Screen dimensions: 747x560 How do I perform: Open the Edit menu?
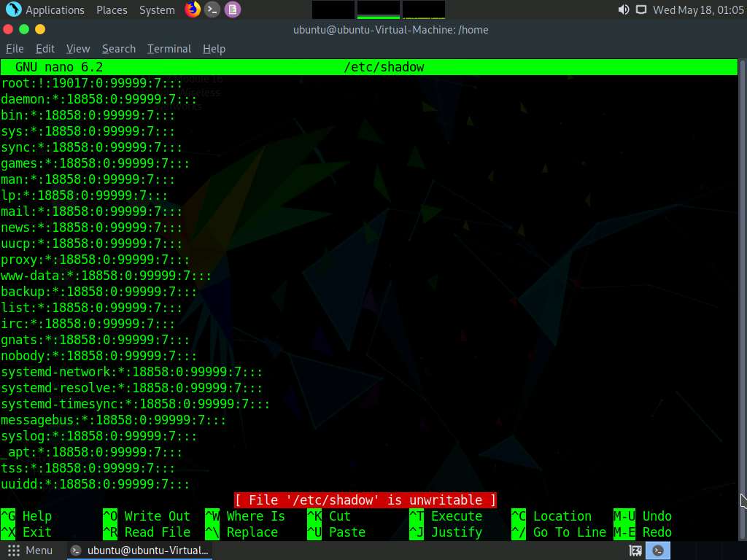45,49
